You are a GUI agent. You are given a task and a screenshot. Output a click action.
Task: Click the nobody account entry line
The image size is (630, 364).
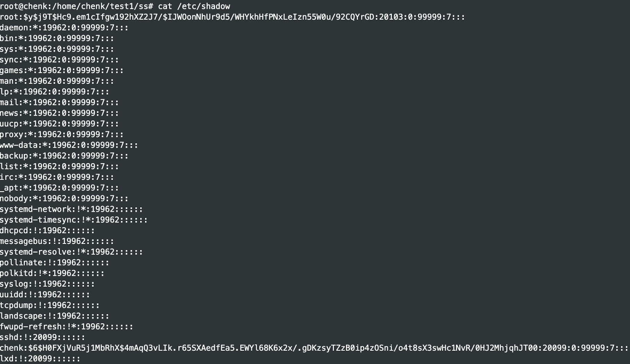pyautogui.click(x=64, y=198)
